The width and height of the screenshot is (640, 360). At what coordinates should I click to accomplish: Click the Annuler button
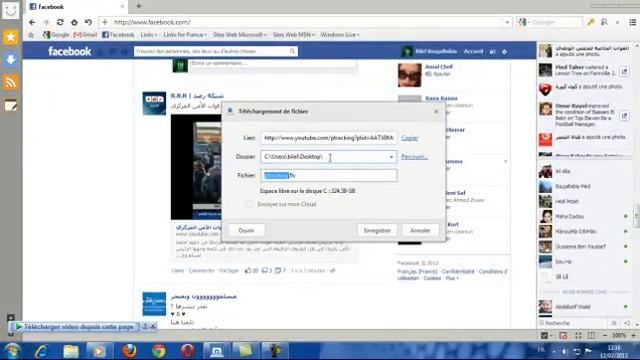420,230
